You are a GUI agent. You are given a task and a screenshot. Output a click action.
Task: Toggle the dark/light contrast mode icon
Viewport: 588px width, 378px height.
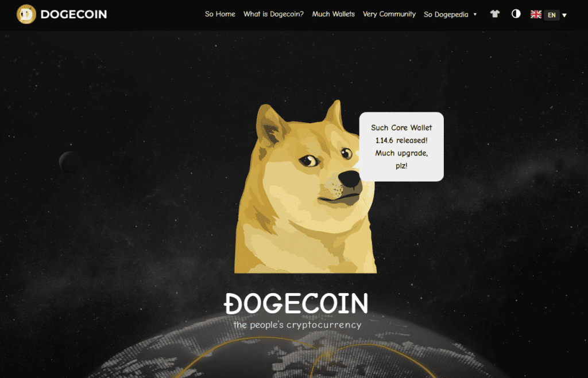coord(516,14)
